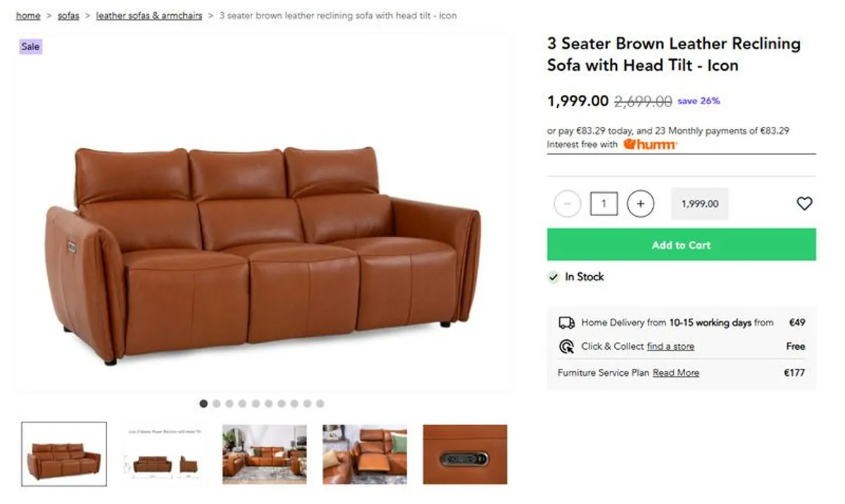Image resolution: width=845 pixels, height=504 pixels.
Task: Click the In Stock checkmark icon
Action: [x=554, y=277]
